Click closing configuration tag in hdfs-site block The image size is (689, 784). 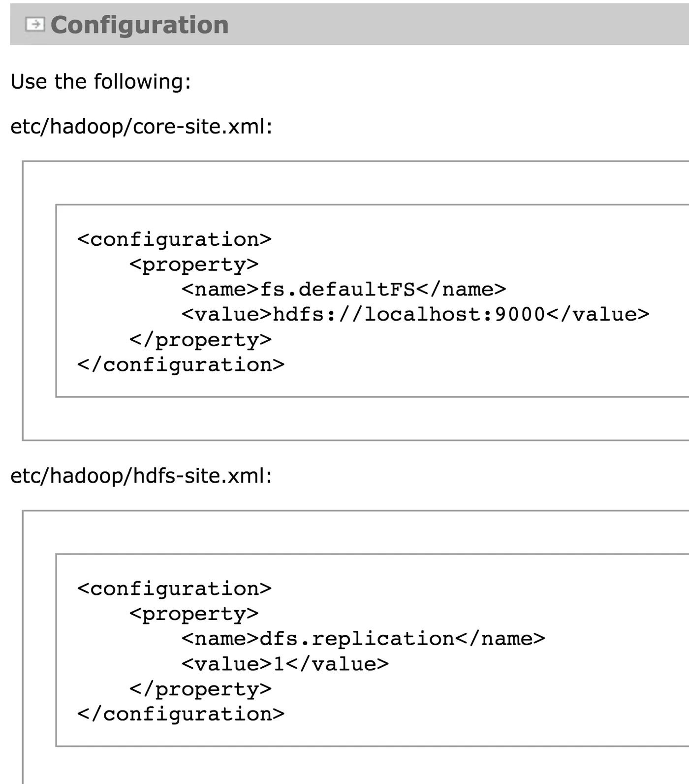pos(181,714)
